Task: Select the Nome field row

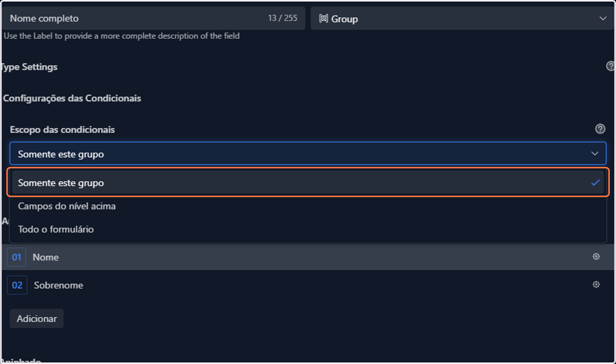Action: pos(308,257)
